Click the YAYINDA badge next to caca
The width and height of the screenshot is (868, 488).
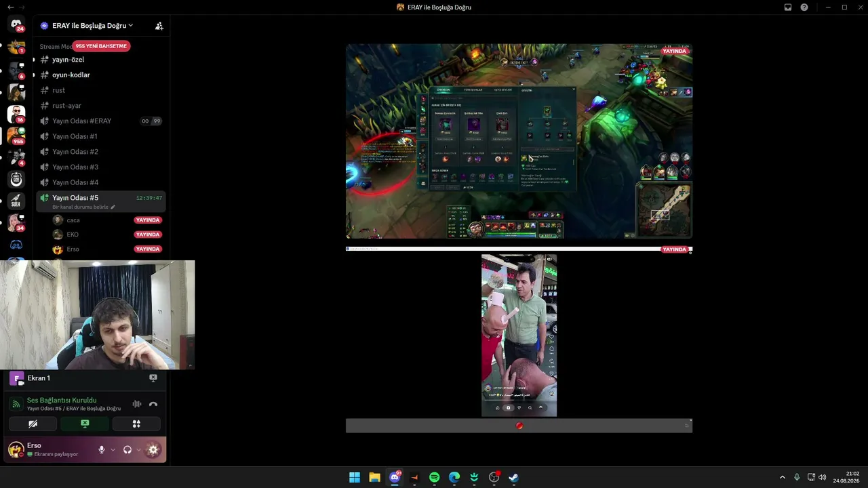pyautogui.click(x=148, y=220)
